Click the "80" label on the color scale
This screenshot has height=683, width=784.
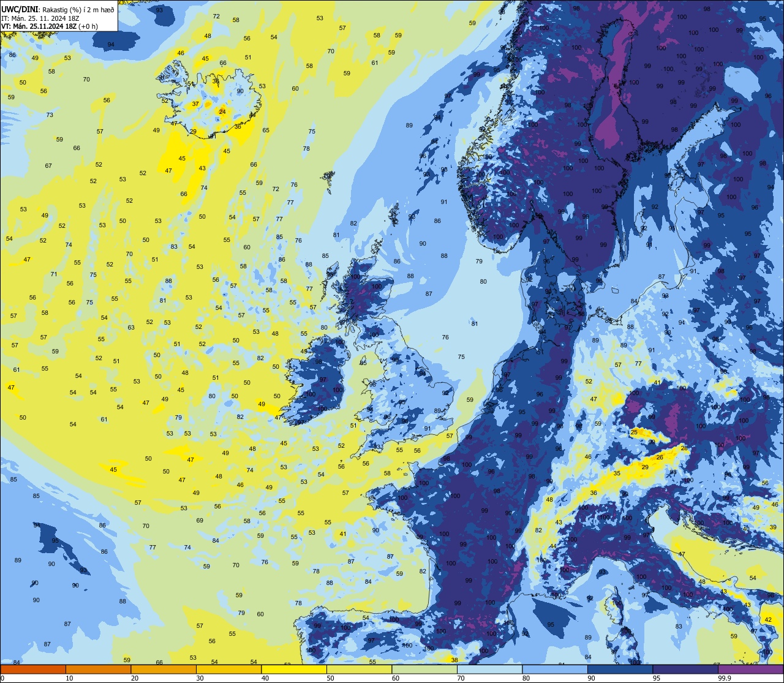(527, 678)
